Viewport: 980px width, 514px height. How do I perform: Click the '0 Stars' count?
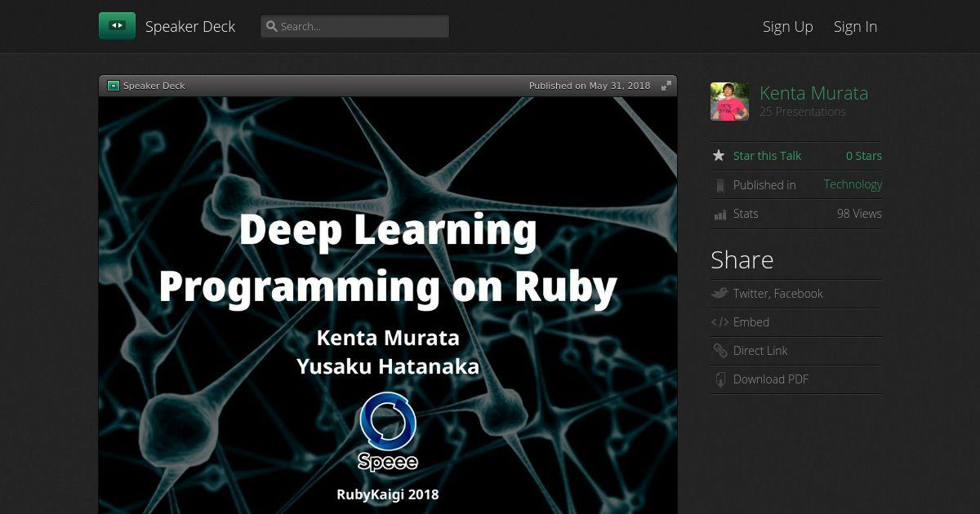(863, 156)
